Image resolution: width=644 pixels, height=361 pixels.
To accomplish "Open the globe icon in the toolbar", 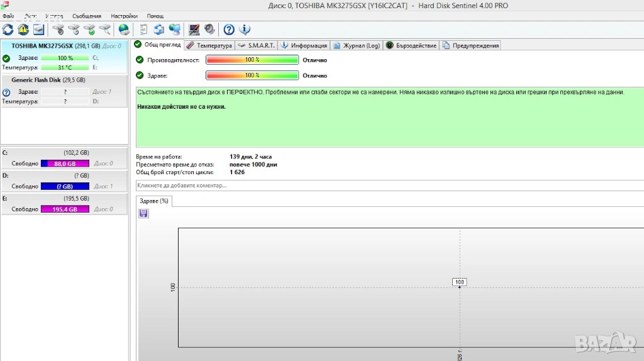I will click(x=124, y=30).
